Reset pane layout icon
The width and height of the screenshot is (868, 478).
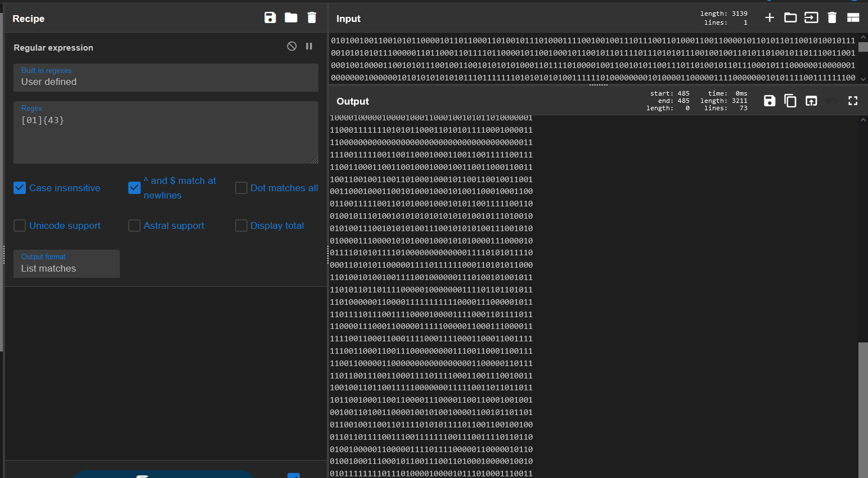click(x=853, y=17)
